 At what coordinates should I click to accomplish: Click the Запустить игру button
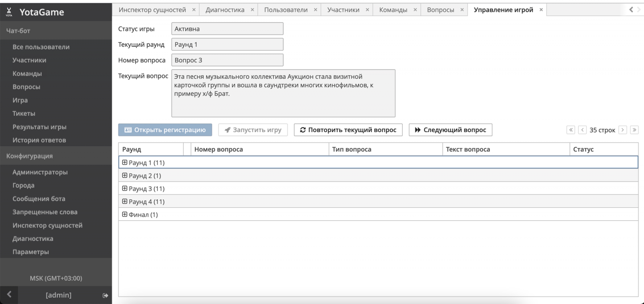[x=253, y=130]
